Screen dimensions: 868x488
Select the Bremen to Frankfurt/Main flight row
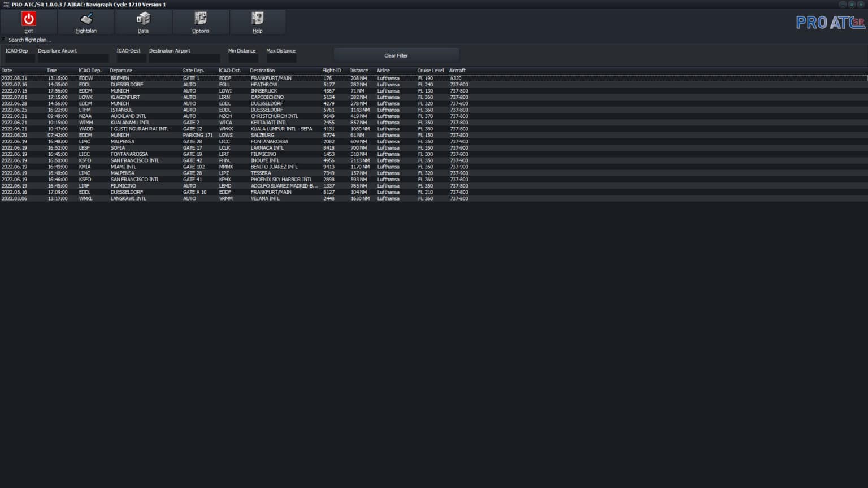click(226, 78)
